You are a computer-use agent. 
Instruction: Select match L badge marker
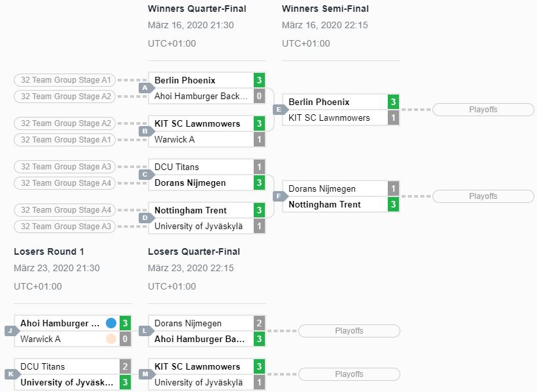click(146, 331)
